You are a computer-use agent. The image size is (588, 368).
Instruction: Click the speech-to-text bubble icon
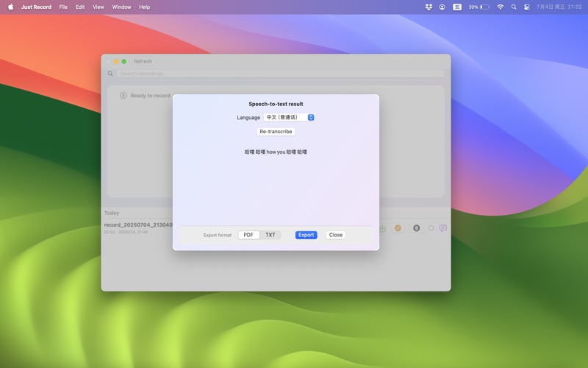point(443,228)
